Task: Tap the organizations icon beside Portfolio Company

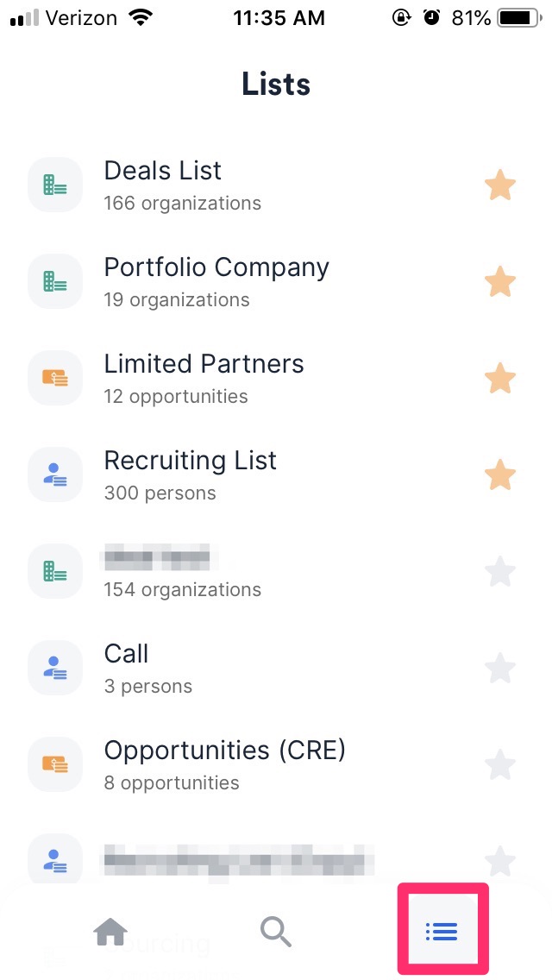Action: [x=54, y=280]
